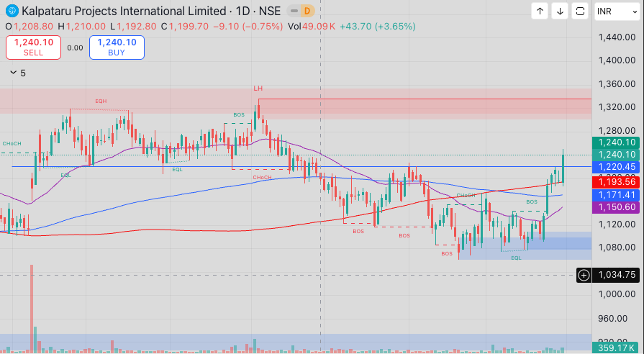644x354 pixels.
Task: Click the down arrow button at top right
Action: (x=560, y=12)
